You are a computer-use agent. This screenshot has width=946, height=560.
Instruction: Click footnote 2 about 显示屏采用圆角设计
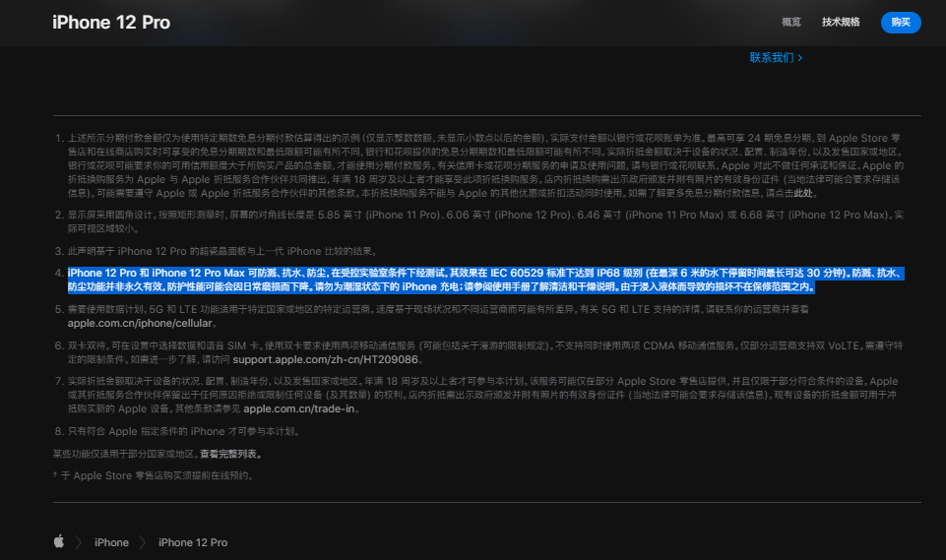pos(485,221)
